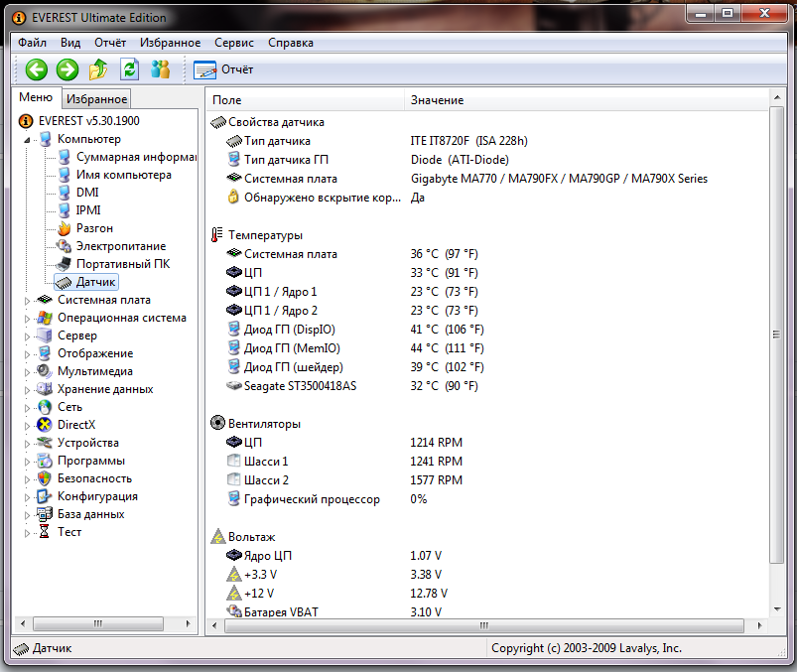
Task: Open the Отчёт report toolbar button
Action: pos(223,69)
